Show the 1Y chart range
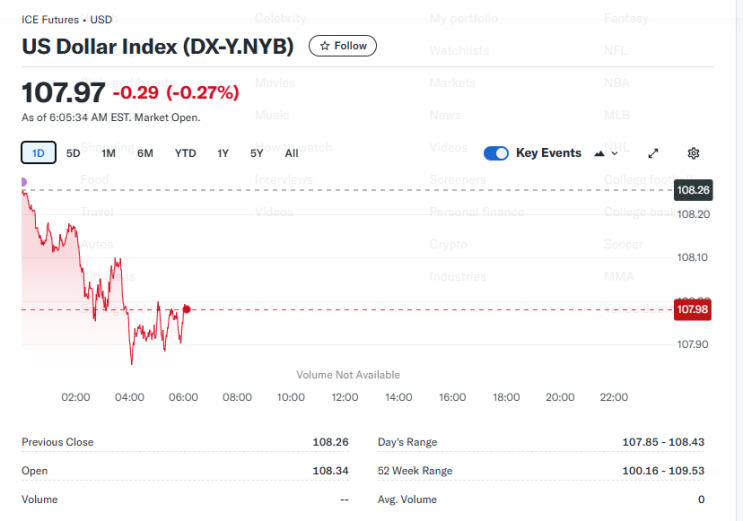743x521 pixels. coord(223,153)
